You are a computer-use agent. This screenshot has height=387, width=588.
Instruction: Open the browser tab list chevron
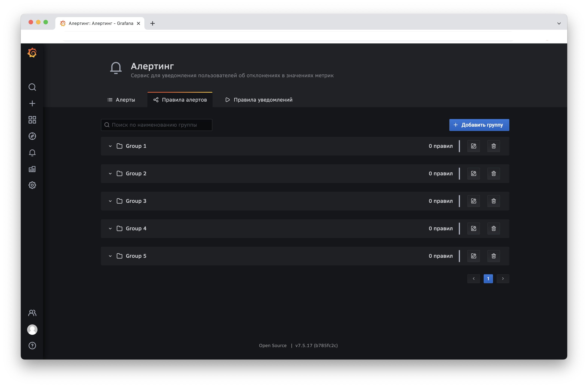click(x=559, y=23)
